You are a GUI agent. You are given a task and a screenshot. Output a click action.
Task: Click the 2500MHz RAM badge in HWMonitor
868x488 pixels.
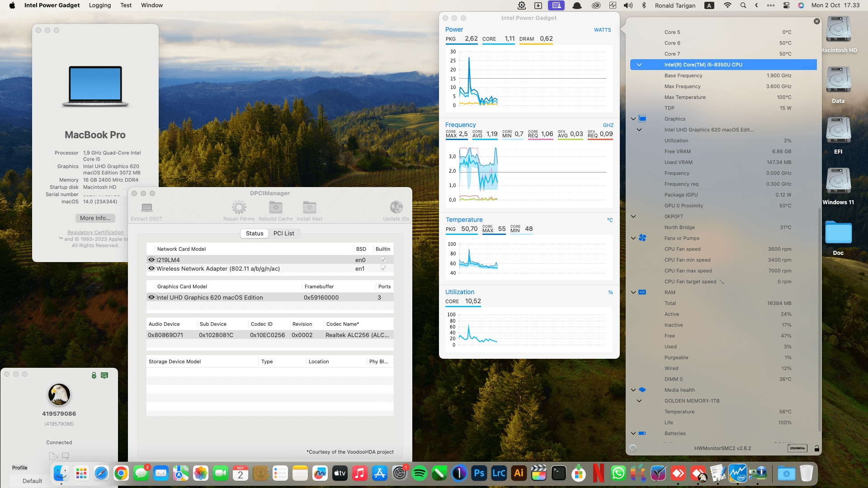[797, 448]
